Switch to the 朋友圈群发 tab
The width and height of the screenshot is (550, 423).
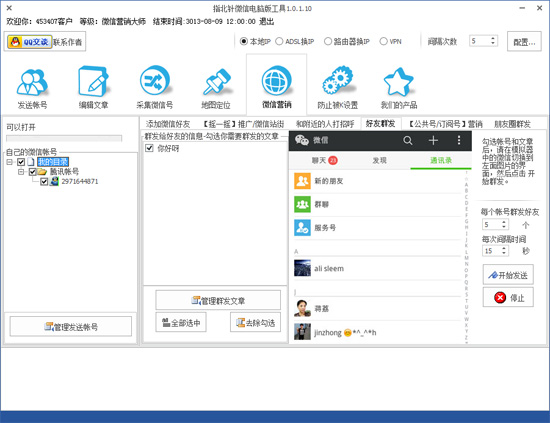[512, 124]
